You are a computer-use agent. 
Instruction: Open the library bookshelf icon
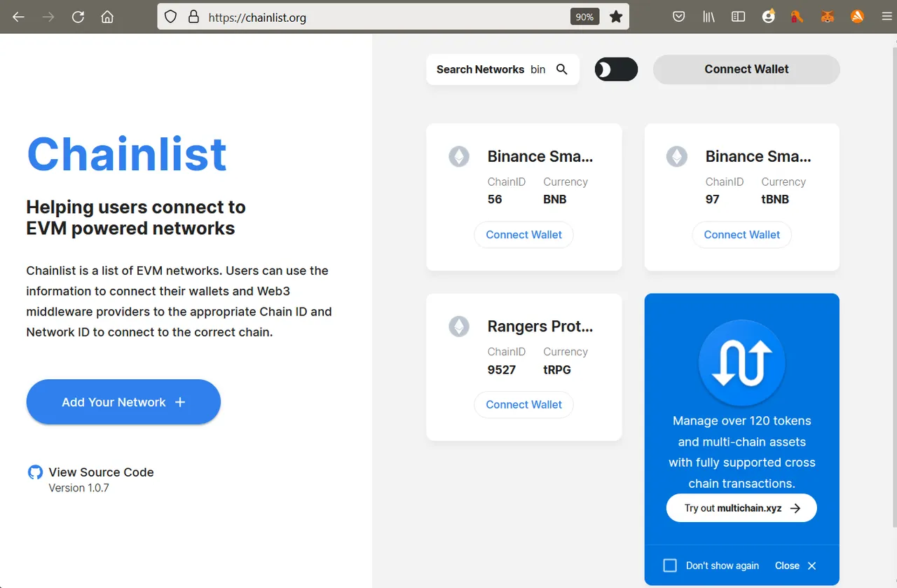tap(708, 17)
